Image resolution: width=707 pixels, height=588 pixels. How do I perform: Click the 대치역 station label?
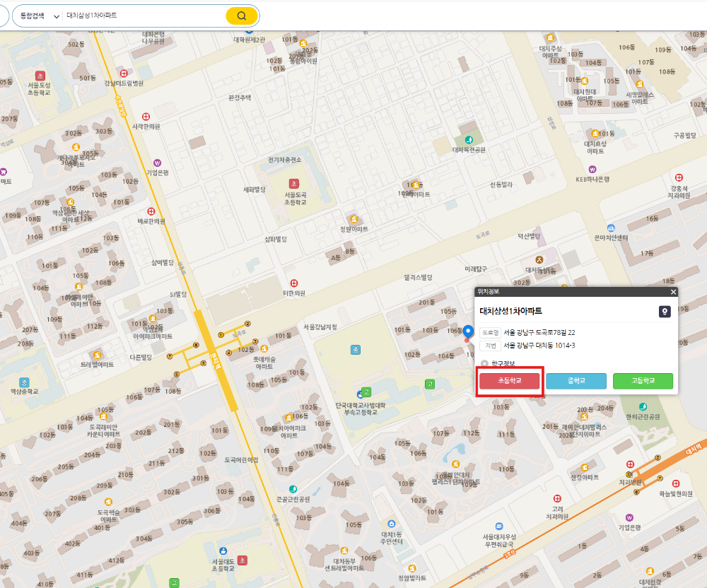click(694, 449)
